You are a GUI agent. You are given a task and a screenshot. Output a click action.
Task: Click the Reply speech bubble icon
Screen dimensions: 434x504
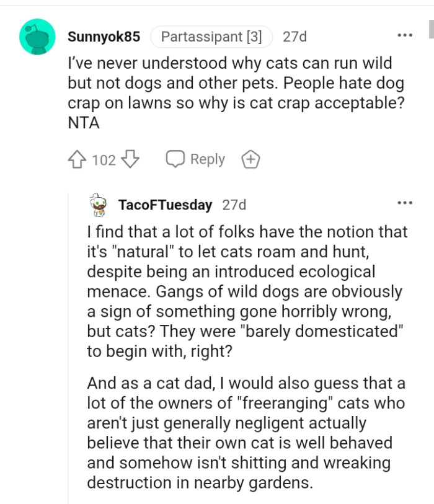(x=175, y=159)
